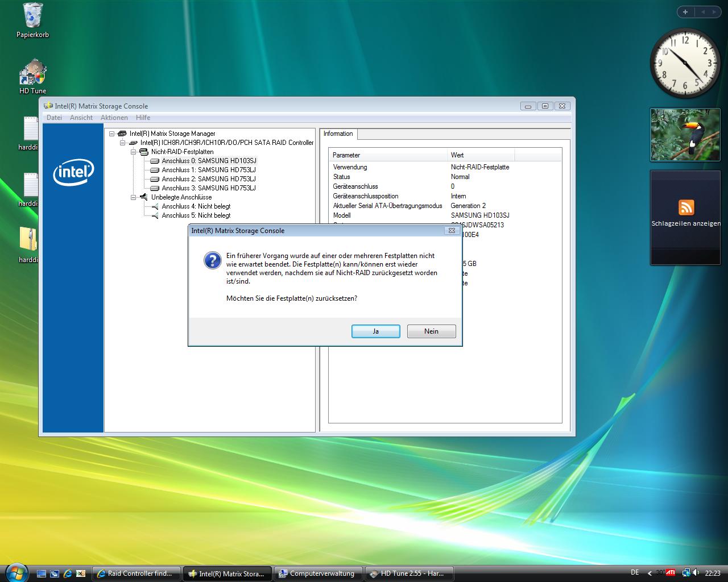Viewport: 728px width, 582px height.
Task: Click the Aktueller Serial ATA-Übertragungsmodus label
Action: point(387,206)
